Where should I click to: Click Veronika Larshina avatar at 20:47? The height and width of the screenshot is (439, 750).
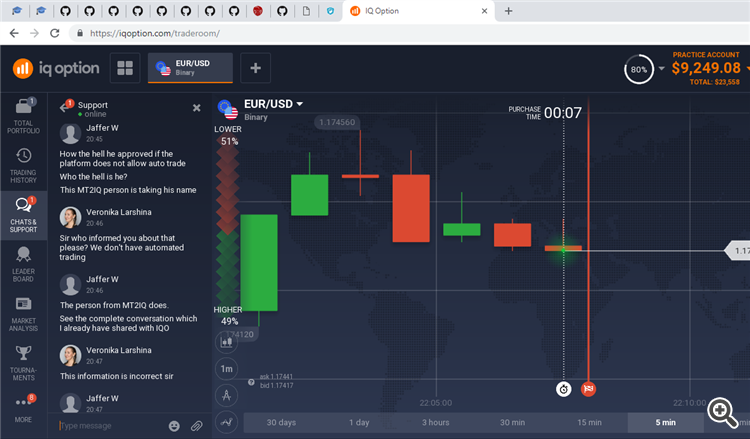click(70, 356)
